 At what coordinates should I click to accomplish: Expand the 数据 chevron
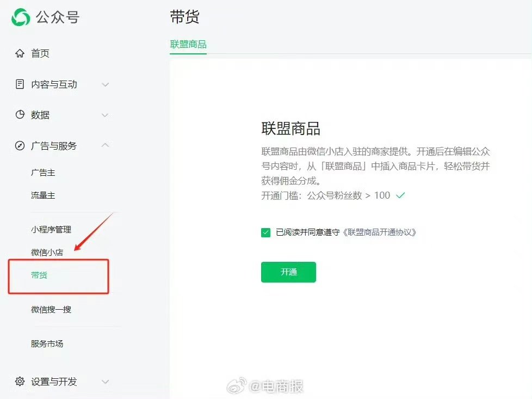pos(106,115)
